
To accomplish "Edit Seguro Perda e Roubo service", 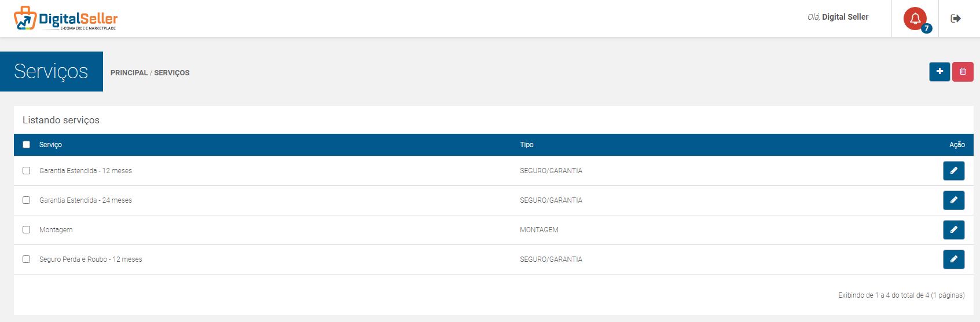I will click(x=953, y=259).
